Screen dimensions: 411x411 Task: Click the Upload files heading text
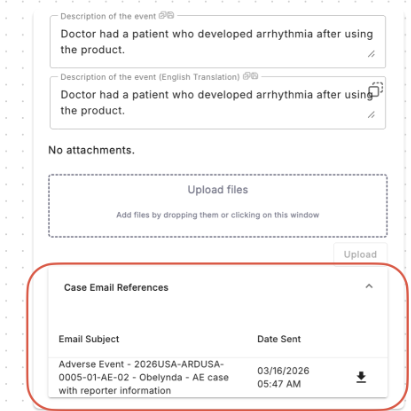pyautogui.click(x=218, y=190)
